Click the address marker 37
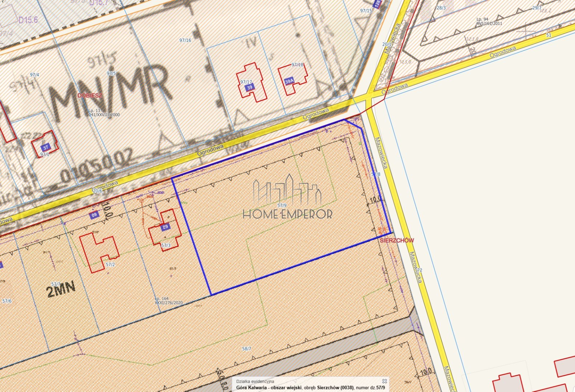The image size is (575, 392). click(45, 147)
